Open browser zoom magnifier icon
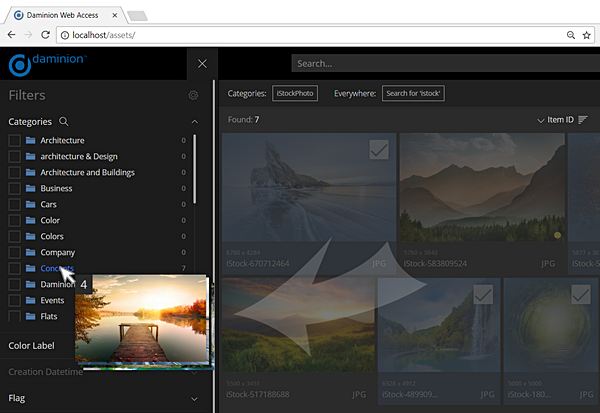 (571, 35)
